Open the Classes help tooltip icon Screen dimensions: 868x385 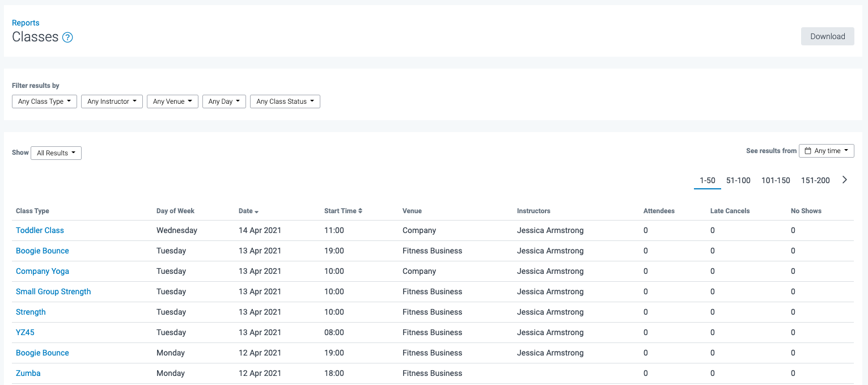pyautogui.click(x=67, y=37)
